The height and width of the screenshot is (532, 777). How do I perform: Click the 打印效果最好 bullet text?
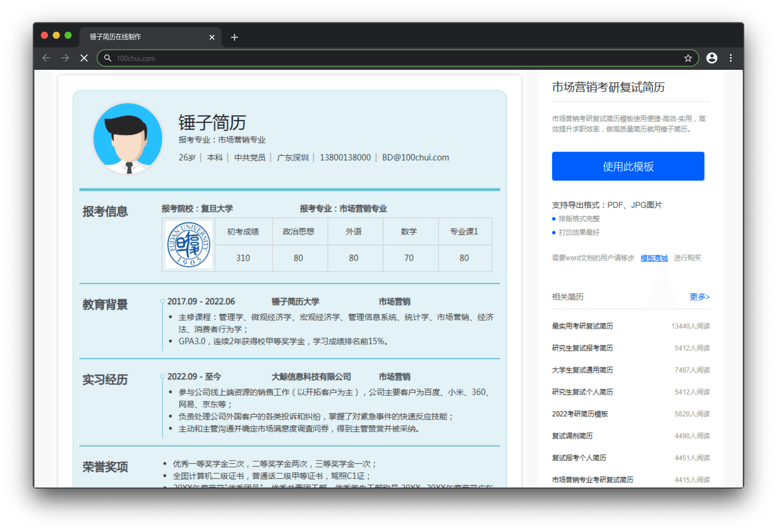[x=579, y=233]
